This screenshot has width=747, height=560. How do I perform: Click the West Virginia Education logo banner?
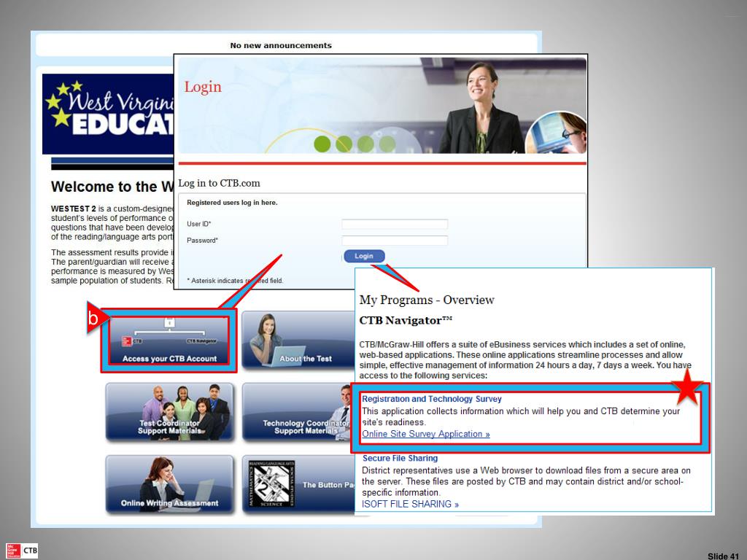tap(108, 114)
